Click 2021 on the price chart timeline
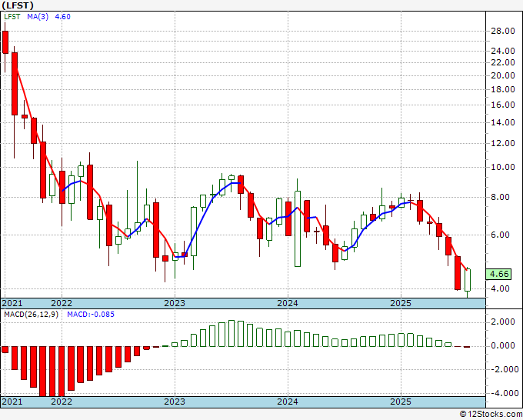This screenshot has height=420, width=523. [x=12, y=303]
